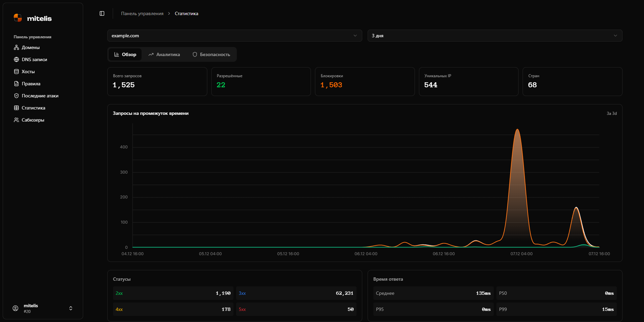This screenshot has height=322, width=644.
Task: Expand the mitelis #20 account switcher
Action: (70, 308)
